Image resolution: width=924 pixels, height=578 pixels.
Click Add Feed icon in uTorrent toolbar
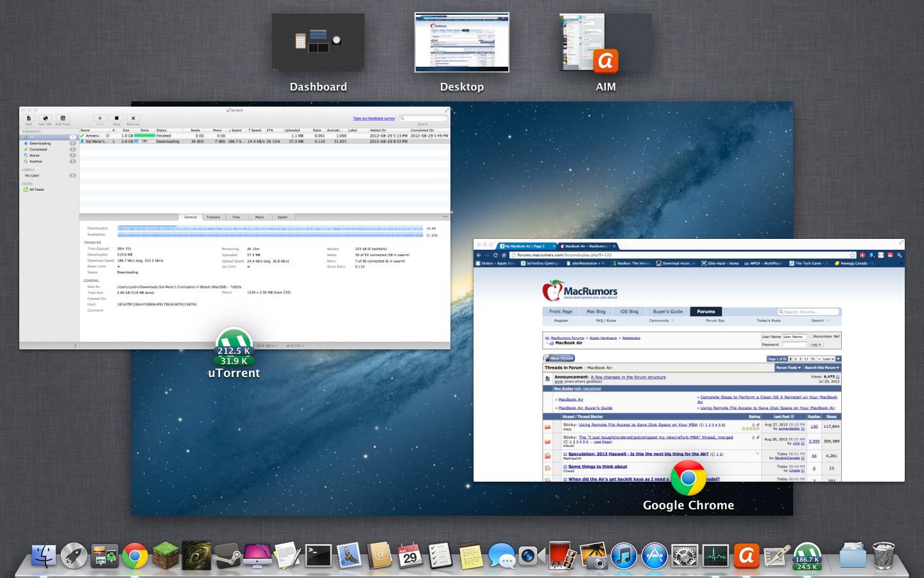62,118
